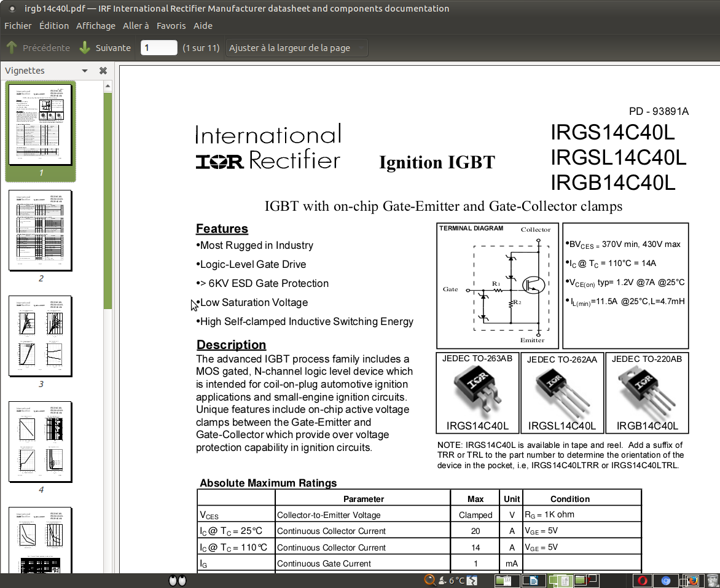This screenshot has height=588, width=720.
Task: Click the xeyes icon in the panel
Action: 178,580
